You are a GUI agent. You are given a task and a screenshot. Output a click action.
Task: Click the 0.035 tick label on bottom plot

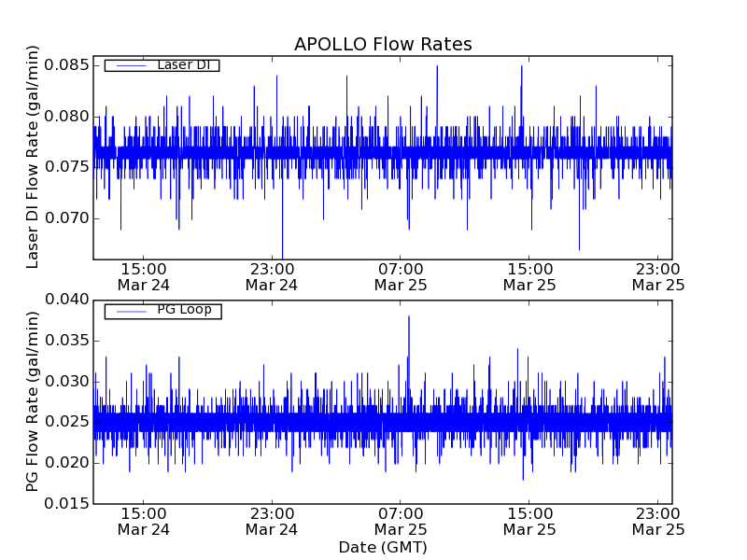click(x=66, y=341)
